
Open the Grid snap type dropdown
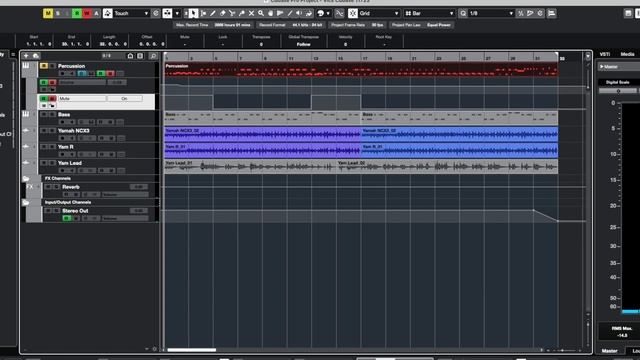tap(379, 13)
